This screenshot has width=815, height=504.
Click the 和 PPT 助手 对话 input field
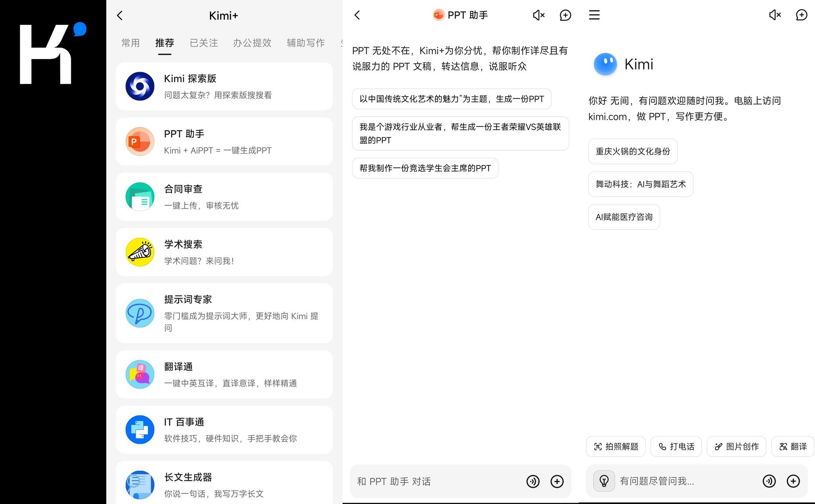point(437,481)
